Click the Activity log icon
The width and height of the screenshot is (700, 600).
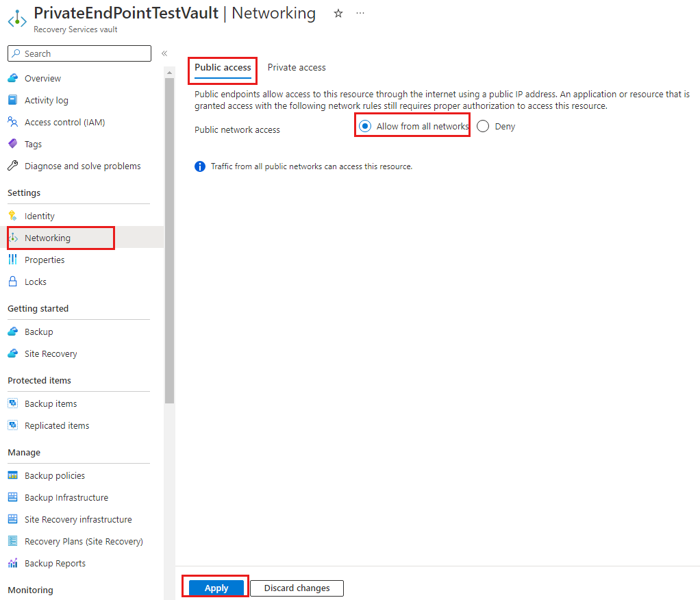click(x=13, y=100)
